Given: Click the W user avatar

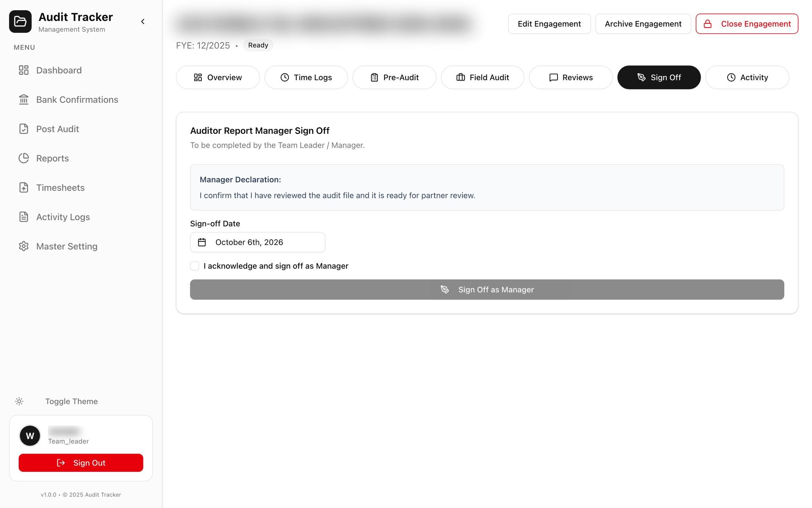Looking at the screenshot, I should (x=30, y=436).
